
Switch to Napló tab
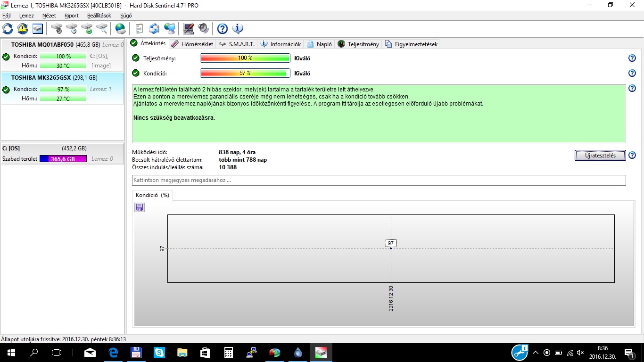(x=319, y=44)
